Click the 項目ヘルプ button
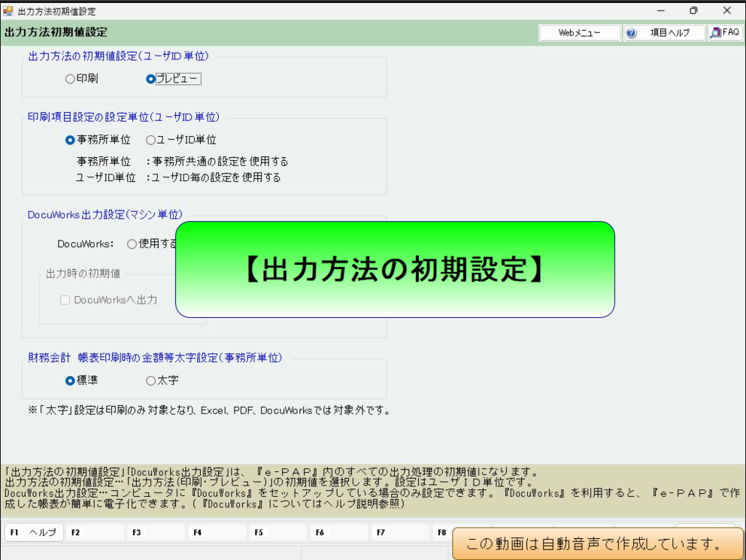Viewport: 746px width, 560px height. click(664, 33)
